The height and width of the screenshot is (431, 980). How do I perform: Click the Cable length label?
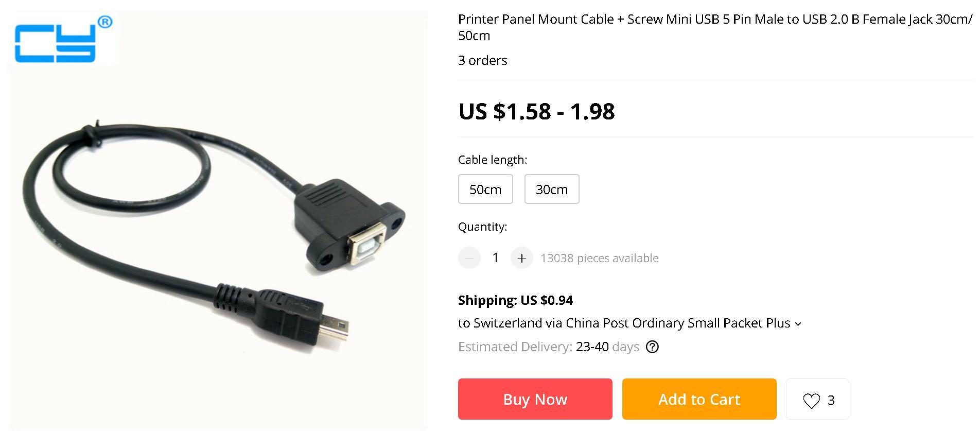pos(493,160)
